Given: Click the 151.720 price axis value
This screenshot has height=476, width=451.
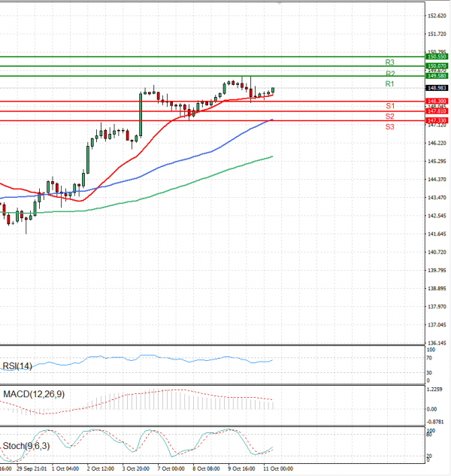Looking at the screenshot, I should click(x=437, y=34).
